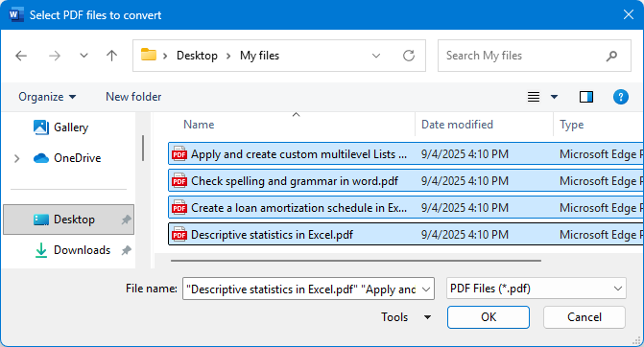Click the OneDrive cloud icon
This screenshot has height=347, width=644.
(41, 158)
